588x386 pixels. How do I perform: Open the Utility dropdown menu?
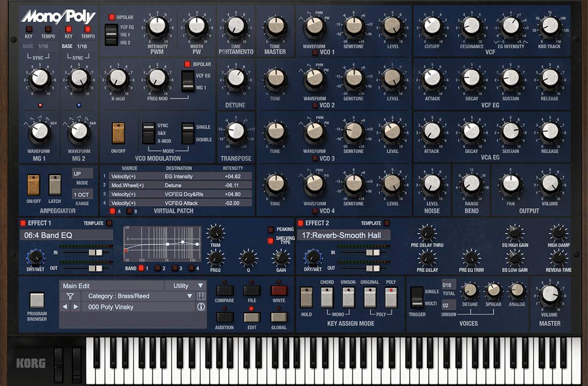(x=187, y=285)
